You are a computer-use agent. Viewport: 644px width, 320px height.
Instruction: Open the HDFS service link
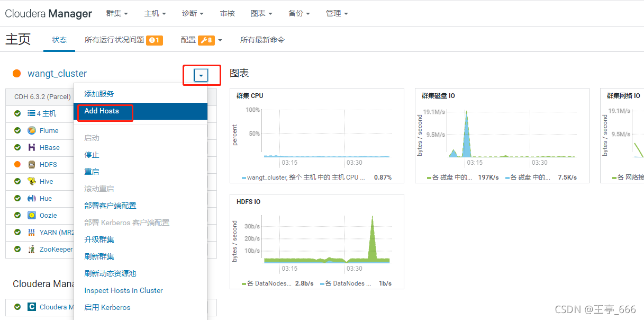coord(48,164)
